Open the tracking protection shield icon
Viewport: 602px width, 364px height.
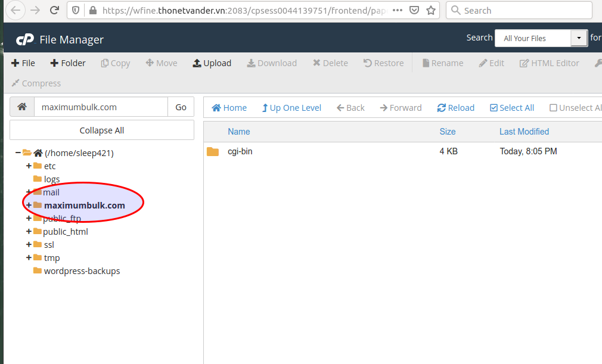pyautogui.click(x=76, y=10)
